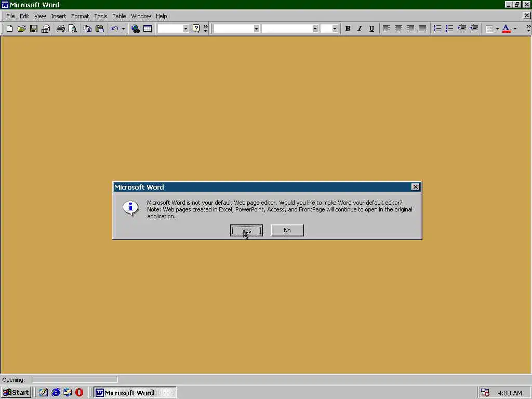This screenshot has height=399, width=532.
Task: Create a new blank document
Action: (9, 29)
